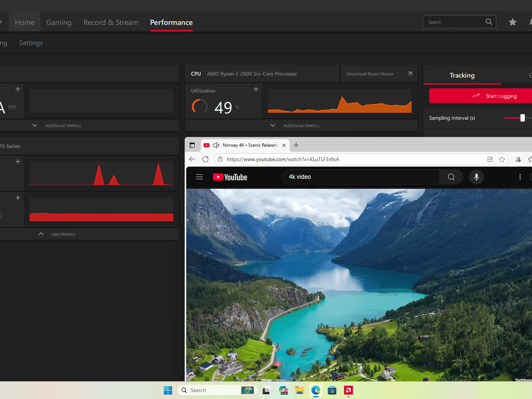
Task: Open Task View from the taskbar
Action: 267,390
